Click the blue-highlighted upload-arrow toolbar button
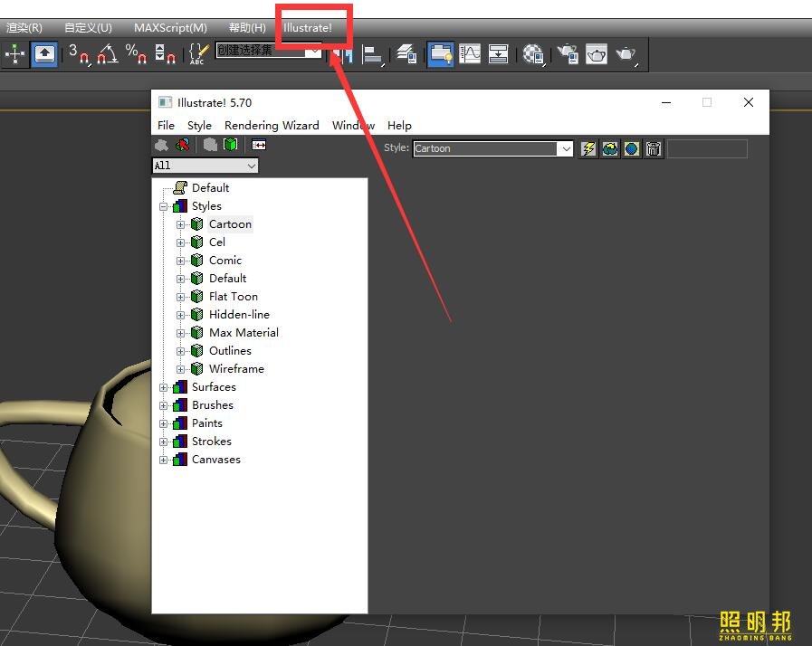 [44, 54]
